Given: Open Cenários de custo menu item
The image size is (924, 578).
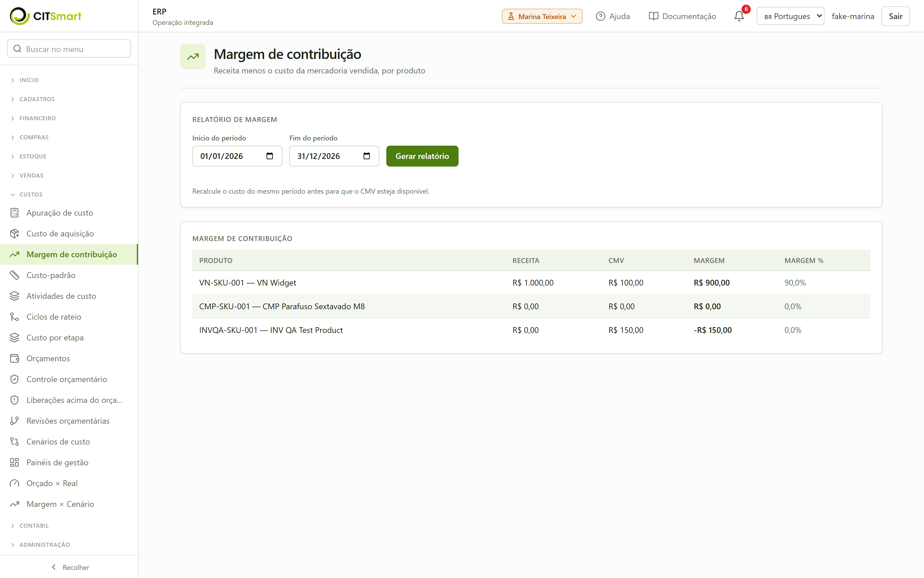Looking at the screenshot, I should [x=69, y=442].
